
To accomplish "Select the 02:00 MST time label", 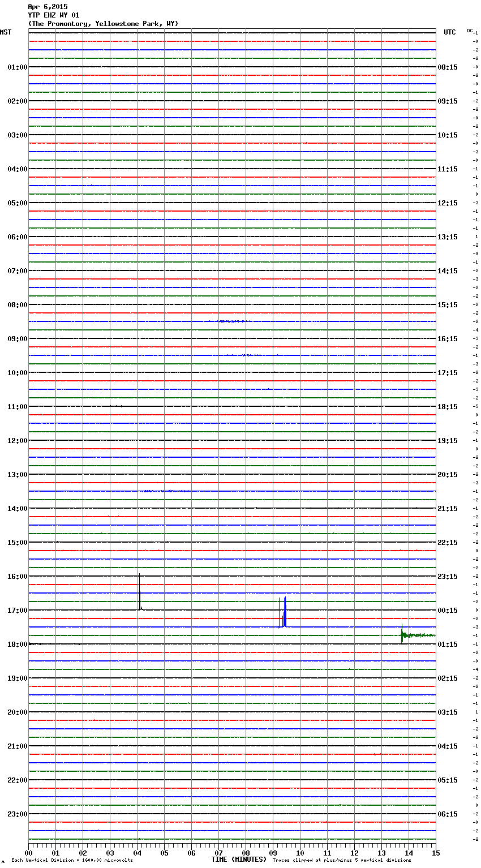I will [18, 101].
